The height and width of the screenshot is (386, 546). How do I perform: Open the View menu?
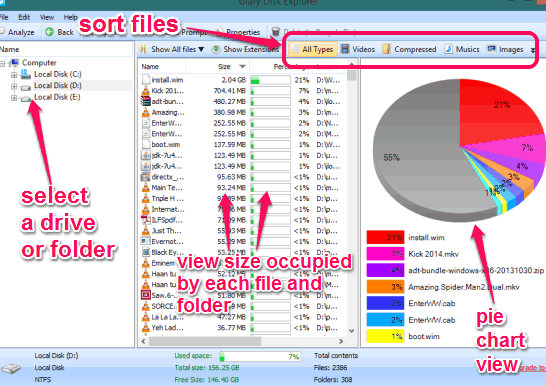pos(47,17)
